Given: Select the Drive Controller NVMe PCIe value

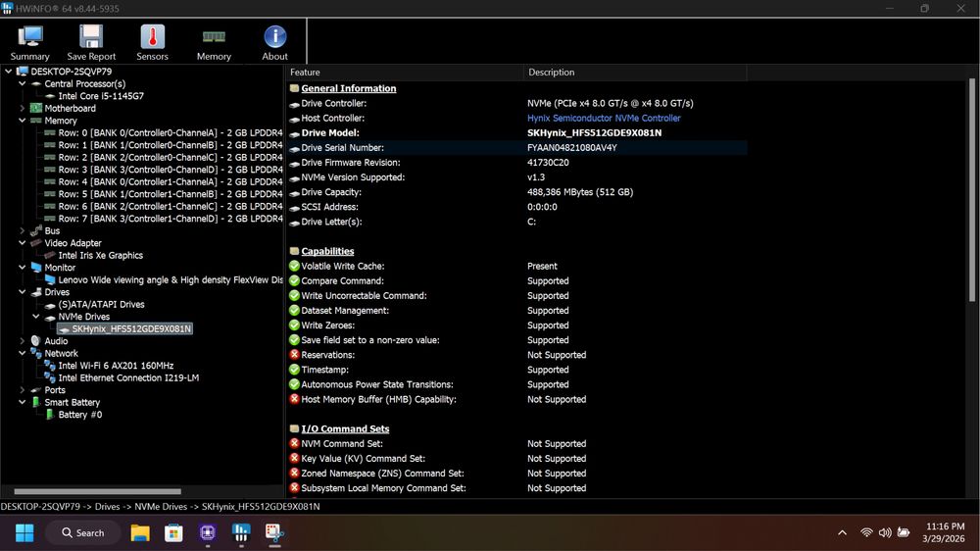Looking at the screenshot, I should click(x=610, y=103).
